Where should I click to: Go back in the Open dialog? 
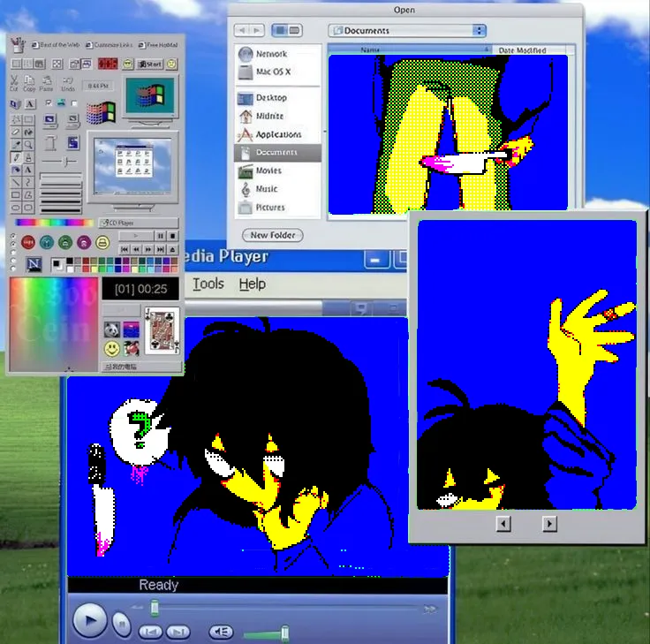pos(242,30)
